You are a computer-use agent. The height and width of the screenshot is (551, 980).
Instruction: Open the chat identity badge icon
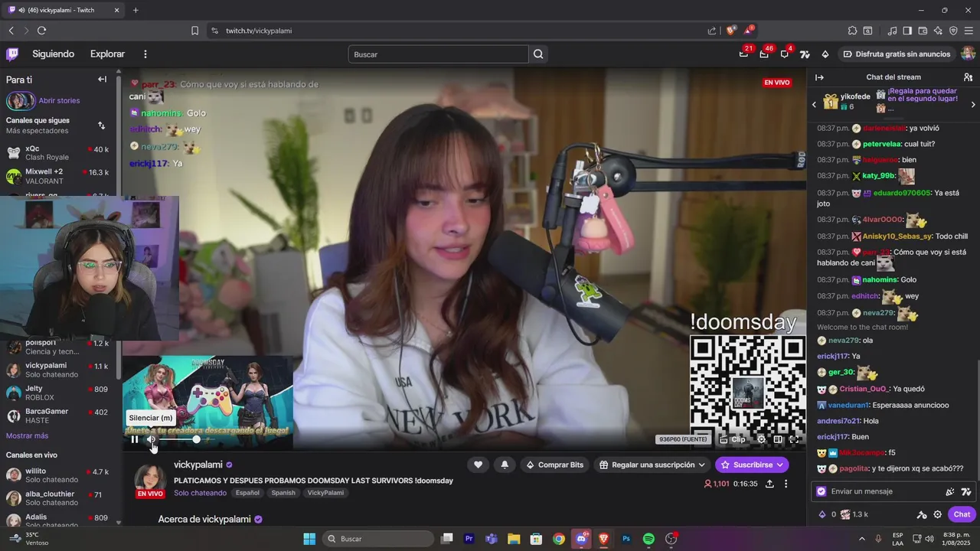(x=822, y=491)
